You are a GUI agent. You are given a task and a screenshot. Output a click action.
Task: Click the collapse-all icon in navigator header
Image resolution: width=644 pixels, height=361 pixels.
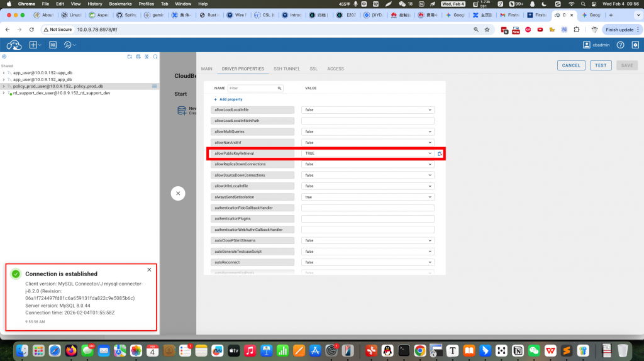(147, 57)
